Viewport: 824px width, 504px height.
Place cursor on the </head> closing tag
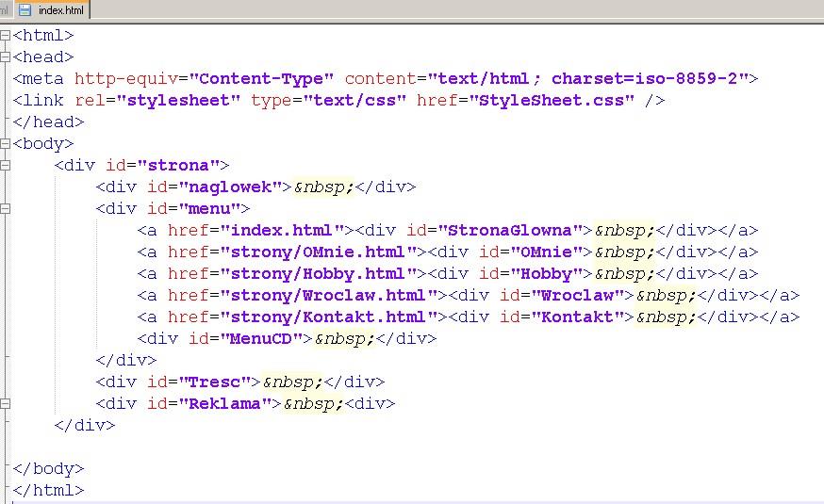(48, 122)
